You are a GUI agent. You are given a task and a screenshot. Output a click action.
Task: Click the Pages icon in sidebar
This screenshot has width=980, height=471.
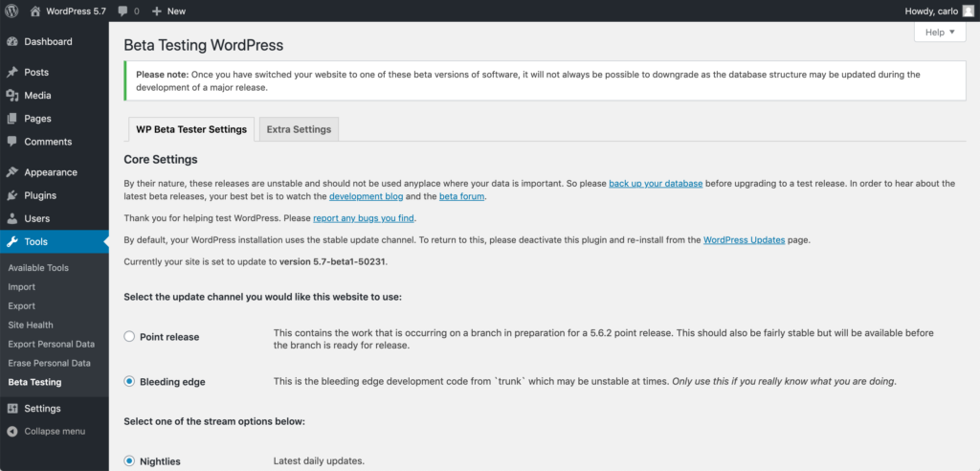[11, 118]
